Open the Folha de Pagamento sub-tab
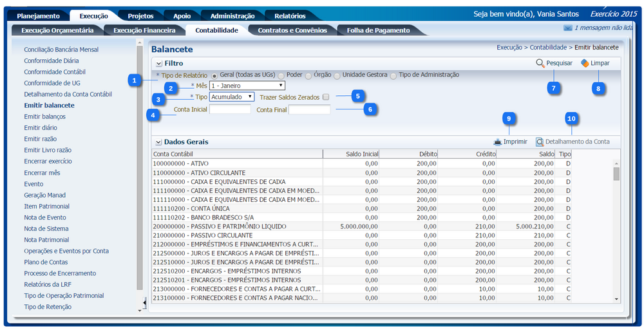Screen dimensions: 644x330 [x=377, y=30]
